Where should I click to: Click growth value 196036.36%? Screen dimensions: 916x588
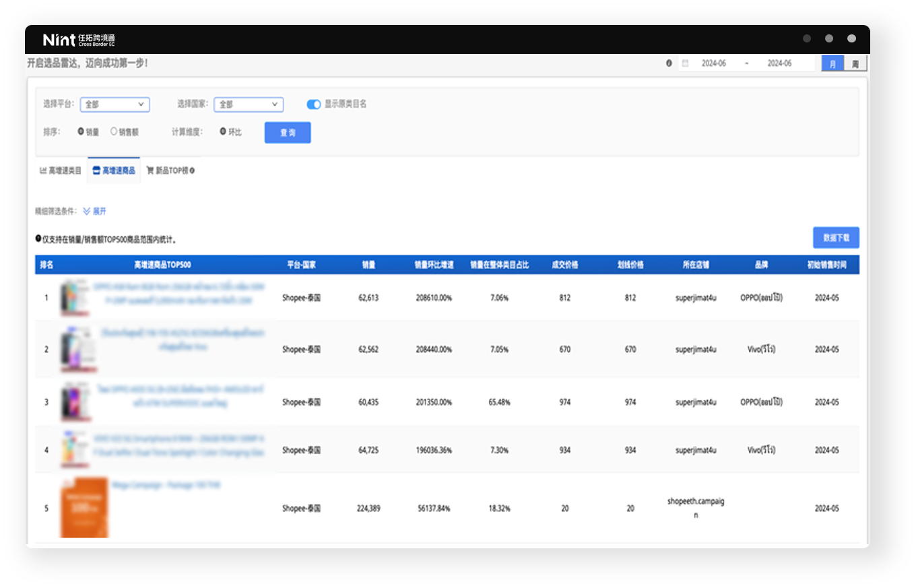click(434, 450)
